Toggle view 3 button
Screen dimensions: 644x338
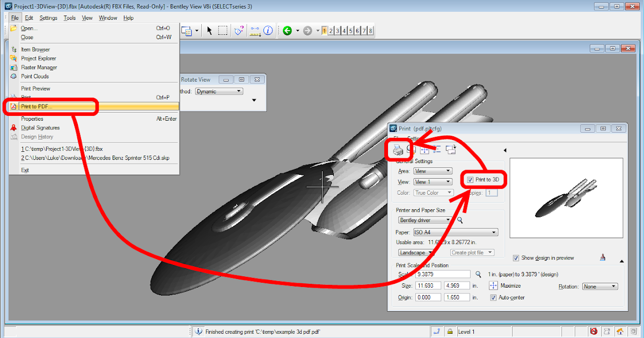(x=338, y=31)
